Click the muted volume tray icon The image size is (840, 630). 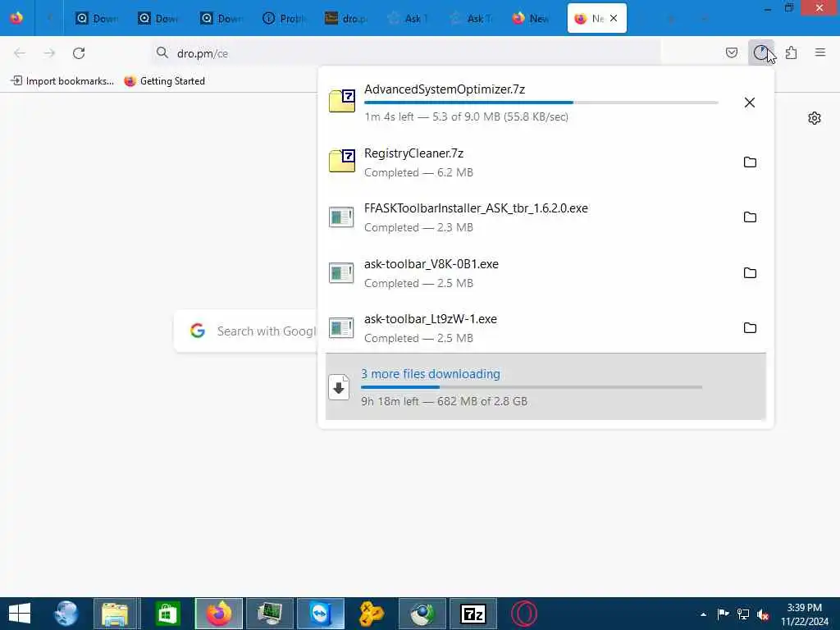[x=763, y=614]
